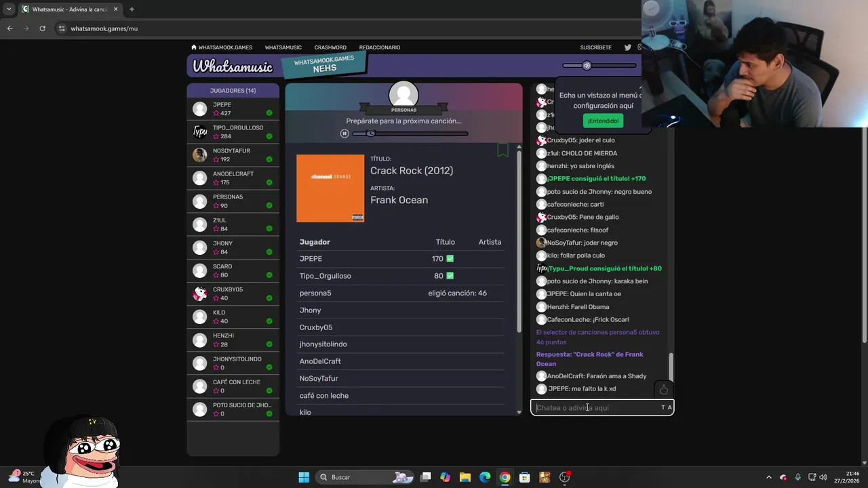Bookmark the song with the green bookmark icon
Image resolution: width=868 pixels, height=488 pixels.
point(502,150)
